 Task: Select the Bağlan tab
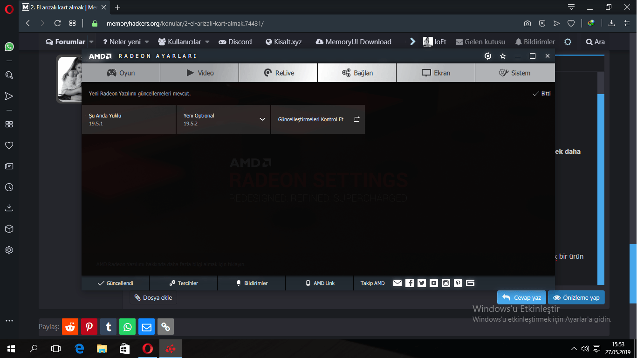[x=357, y=73]
